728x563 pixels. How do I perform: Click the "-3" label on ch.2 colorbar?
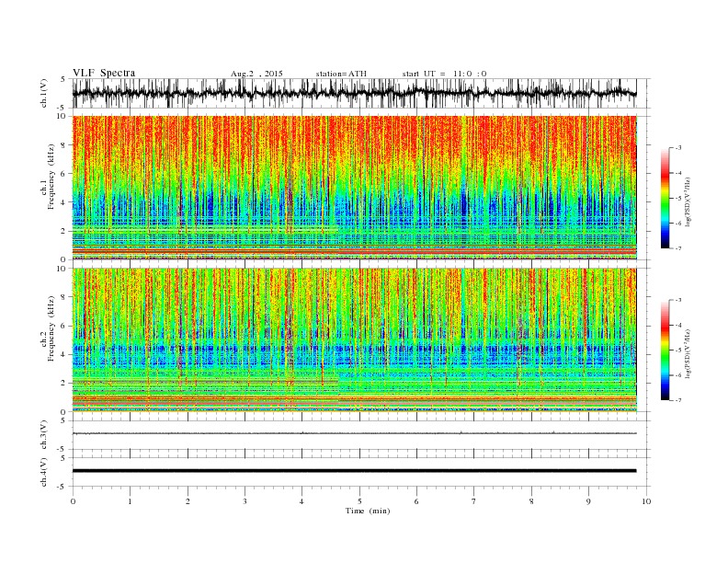tap(678, 300)
